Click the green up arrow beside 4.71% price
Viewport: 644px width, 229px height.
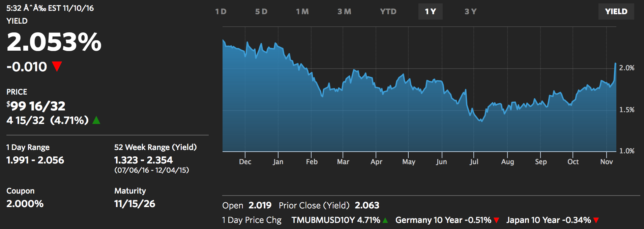(x=96, y=120)
